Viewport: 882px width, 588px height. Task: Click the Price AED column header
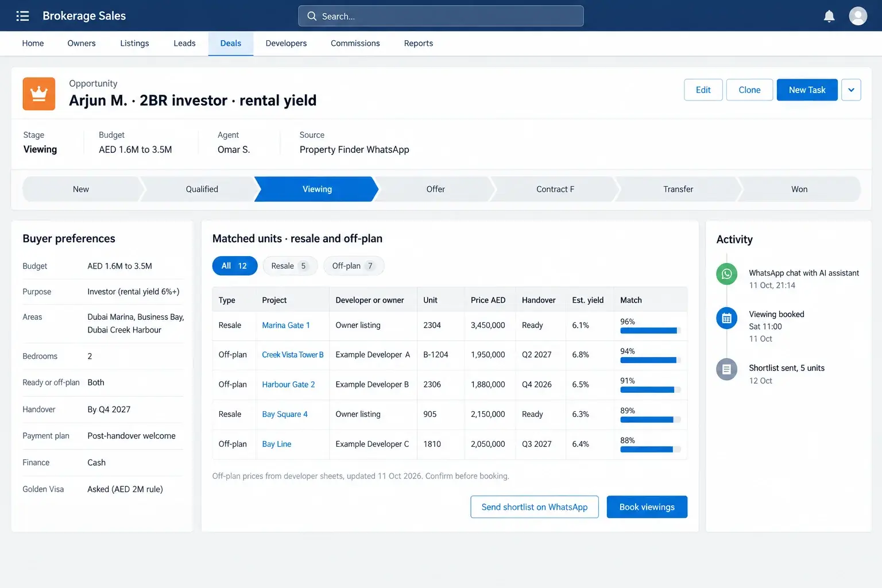pyautogui.click(x=488, y=300)
